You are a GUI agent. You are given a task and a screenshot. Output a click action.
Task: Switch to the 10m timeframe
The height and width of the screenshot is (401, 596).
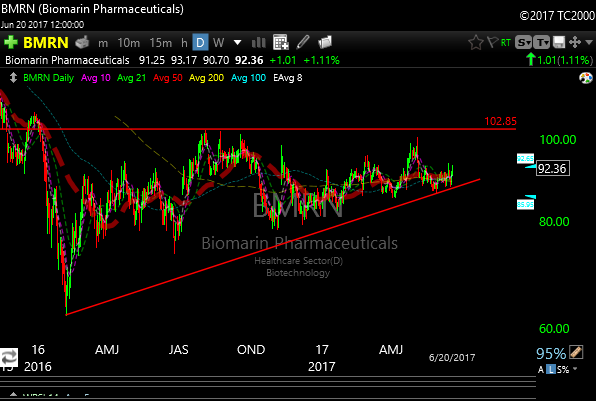pyautogui.click(x=128, y=43)
